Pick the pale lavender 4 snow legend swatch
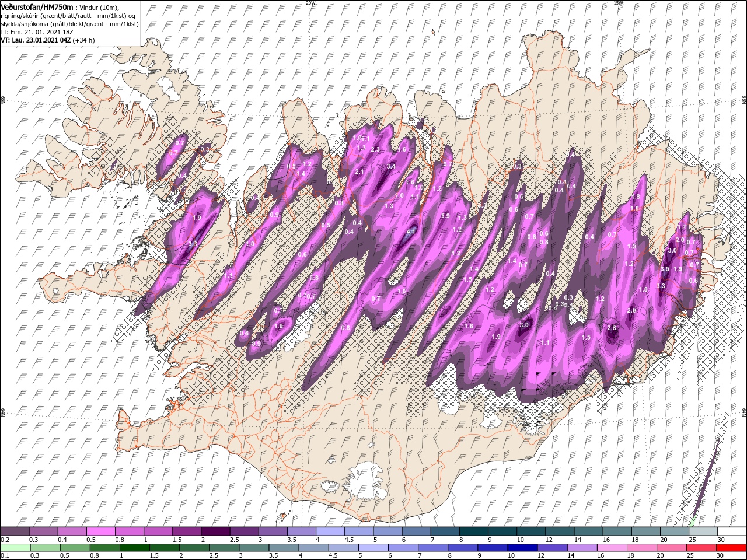Screen dimensions: 747x560 329,531
